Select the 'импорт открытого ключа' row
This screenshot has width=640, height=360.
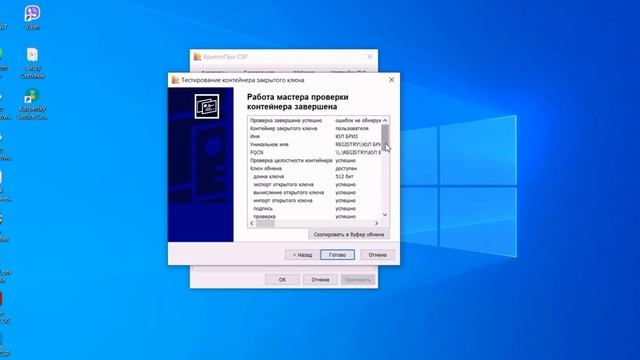(x=314, y=200)
